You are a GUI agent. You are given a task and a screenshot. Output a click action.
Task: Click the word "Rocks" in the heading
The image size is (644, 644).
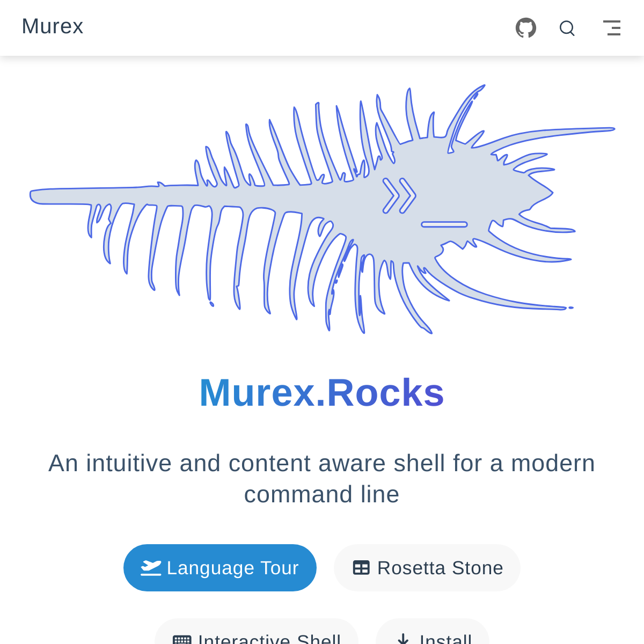tap(385, 393)
